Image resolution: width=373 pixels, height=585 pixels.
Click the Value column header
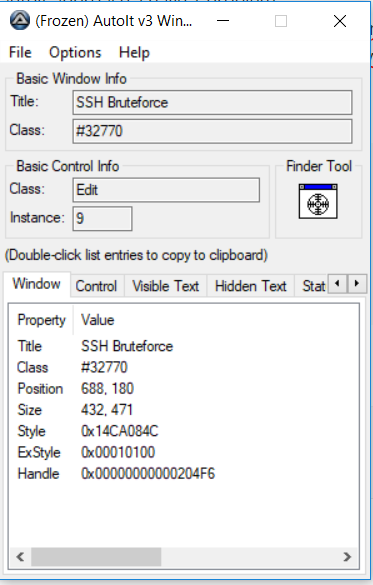98,320
